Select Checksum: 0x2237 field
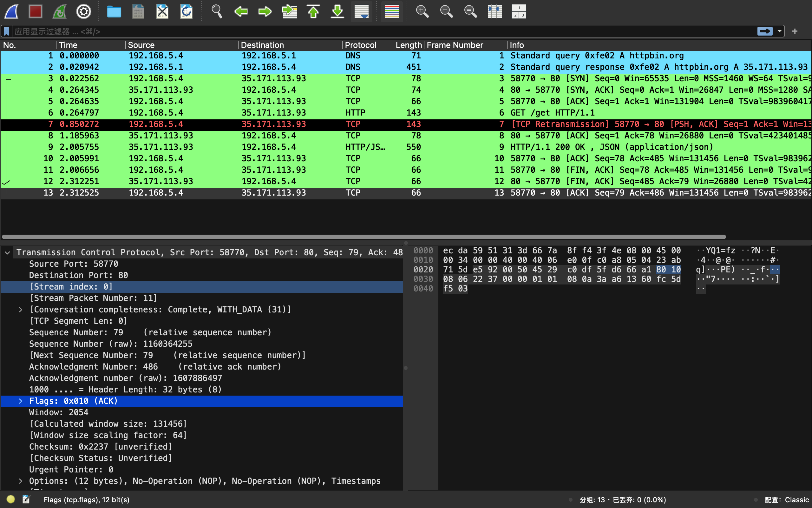 [x=202, y=447]
